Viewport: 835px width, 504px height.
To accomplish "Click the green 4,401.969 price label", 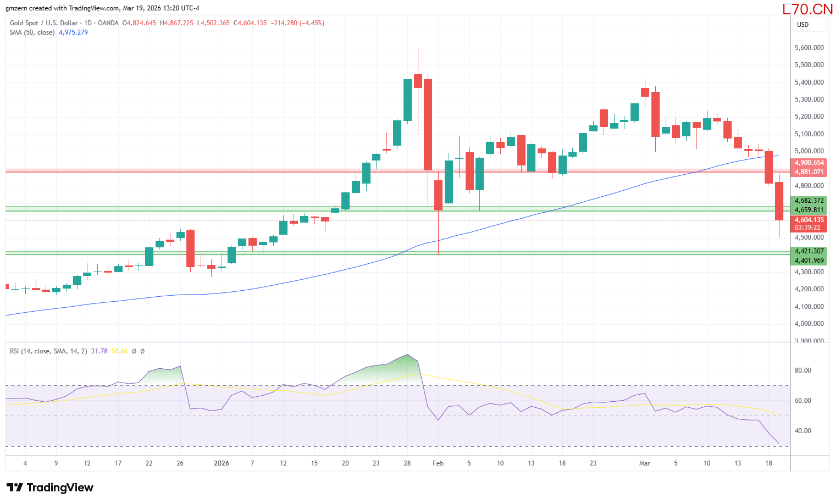I will point(809,261).
